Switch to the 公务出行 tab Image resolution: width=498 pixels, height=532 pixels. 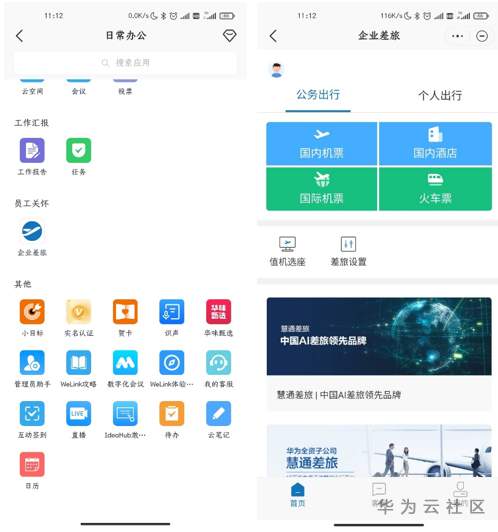click(x=318, y=95)
